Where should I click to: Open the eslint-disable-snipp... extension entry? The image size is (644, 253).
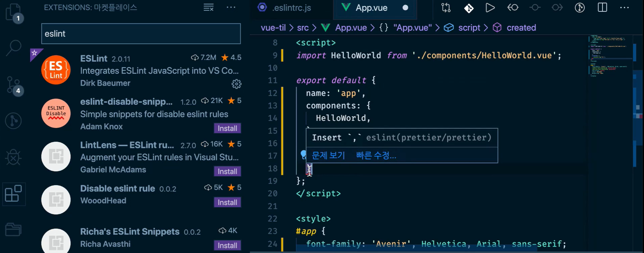tap(141, 113)
